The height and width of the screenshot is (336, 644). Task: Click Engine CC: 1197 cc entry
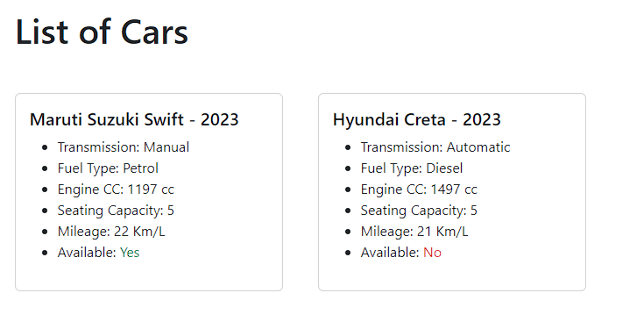pos(116,189)
